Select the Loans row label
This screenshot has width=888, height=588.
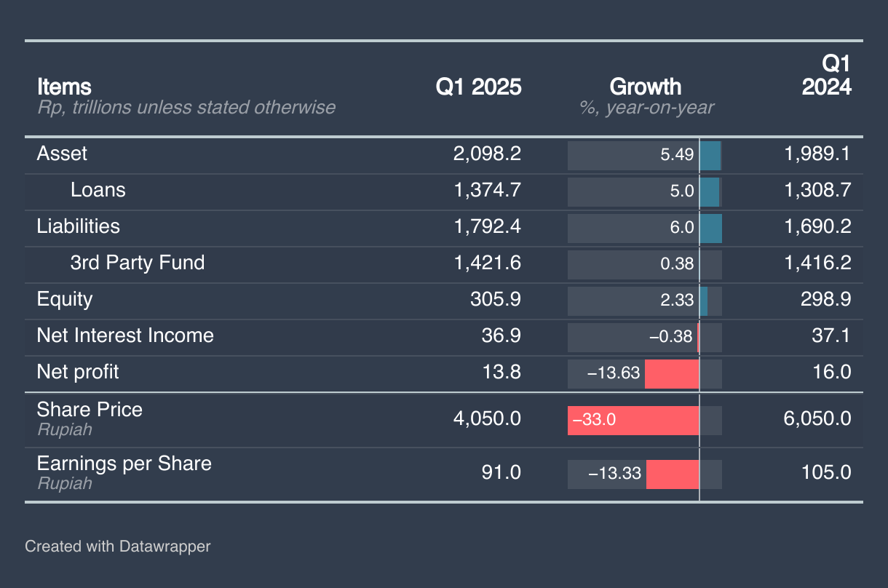click(98, 190)
